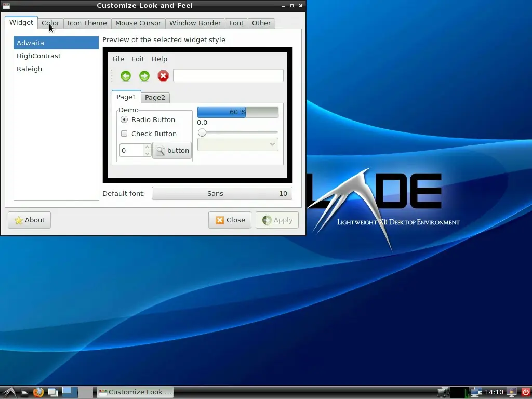Enable the Check Button checkbox
Image resolution: width=532 pixels, height=399 pixels.
(124, 134)
